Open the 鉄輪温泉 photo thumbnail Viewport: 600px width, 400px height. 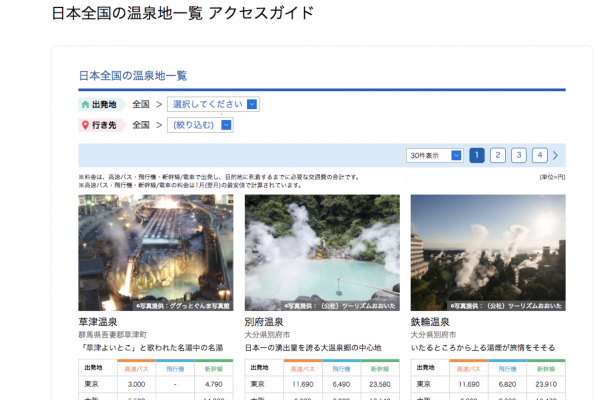(488, 253)
